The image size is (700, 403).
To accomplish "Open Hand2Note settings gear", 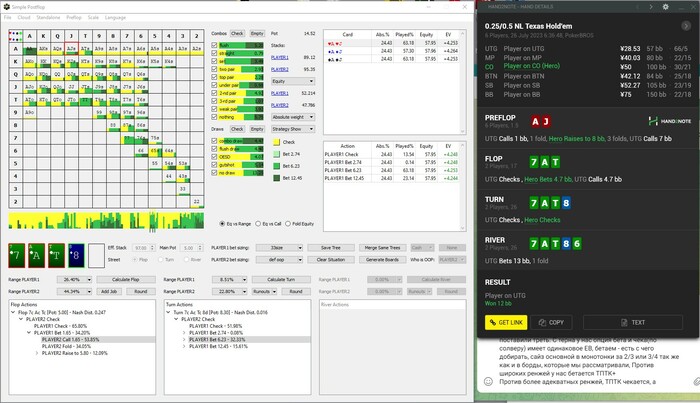I will 665,7.
